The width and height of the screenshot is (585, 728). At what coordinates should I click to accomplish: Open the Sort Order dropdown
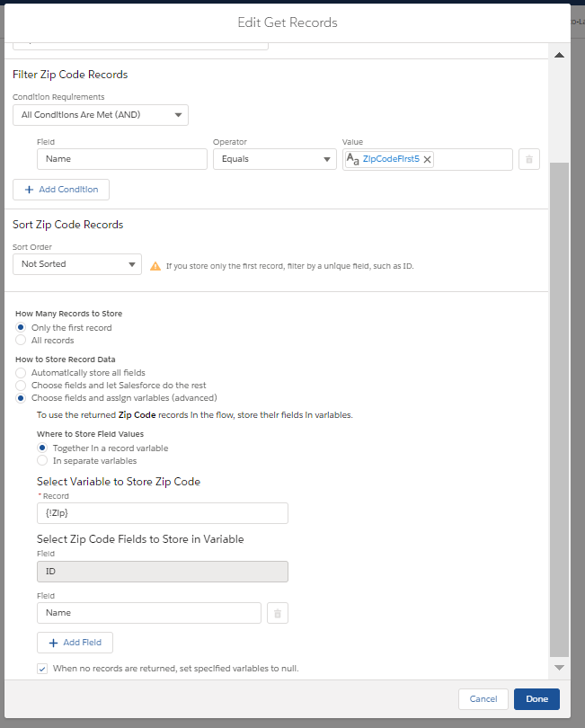tap(77, 264)
